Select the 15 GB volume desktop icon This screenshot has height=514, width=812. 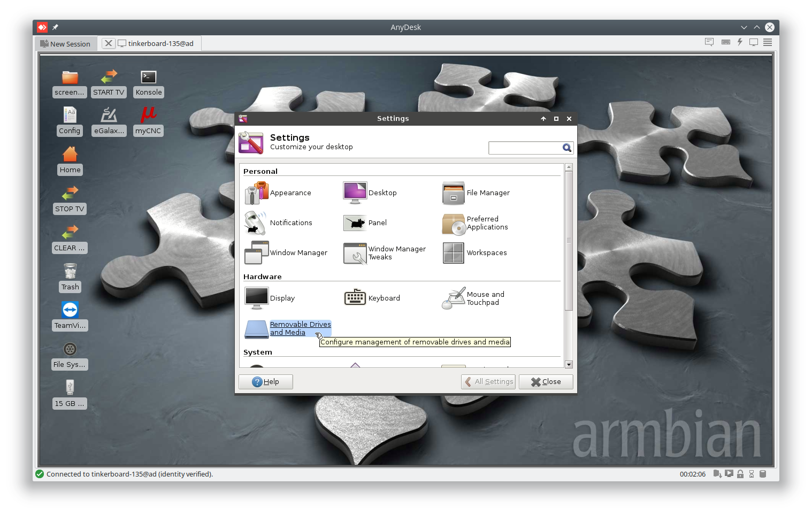click(x=70, y=394)
